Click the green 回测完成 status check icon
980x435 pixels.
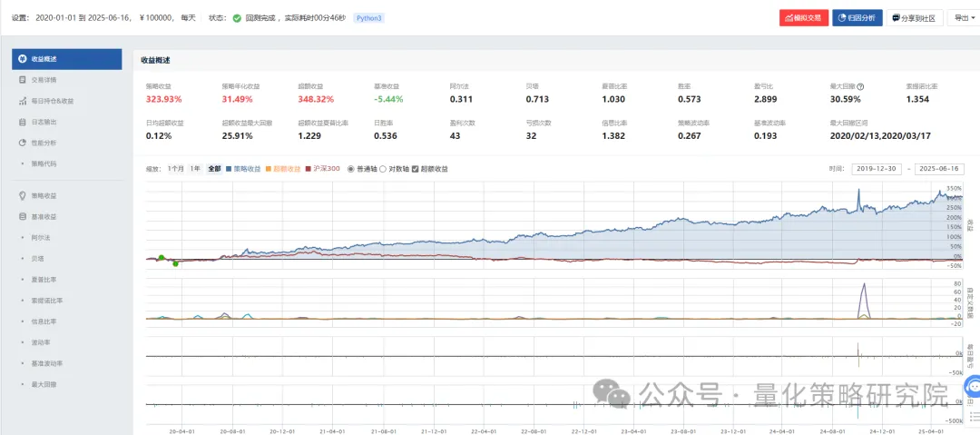pos(237,18)
